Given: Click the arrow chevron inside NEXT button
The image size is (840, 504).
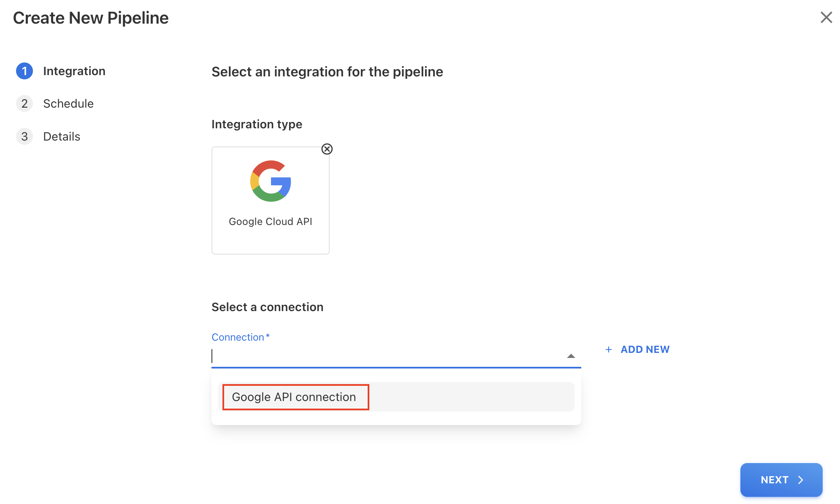Looking at the screenshot, I should (x=800, y=480).
